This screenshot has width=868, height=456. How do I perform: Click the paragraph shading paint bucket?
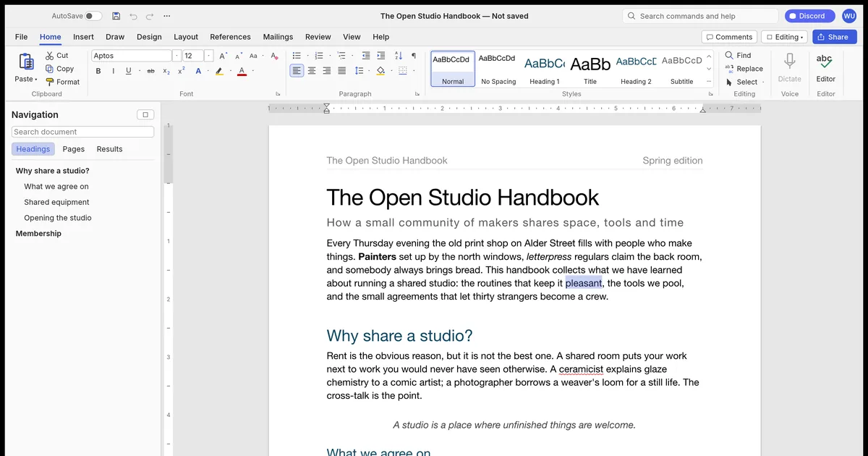tap(380, 70)
